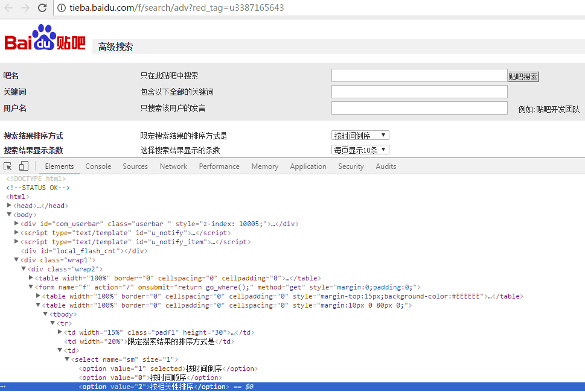Screen dimensions: 585x392
Task: Click the 限定搜索结果的排序方式是 page text
Action: pos(184,136)
